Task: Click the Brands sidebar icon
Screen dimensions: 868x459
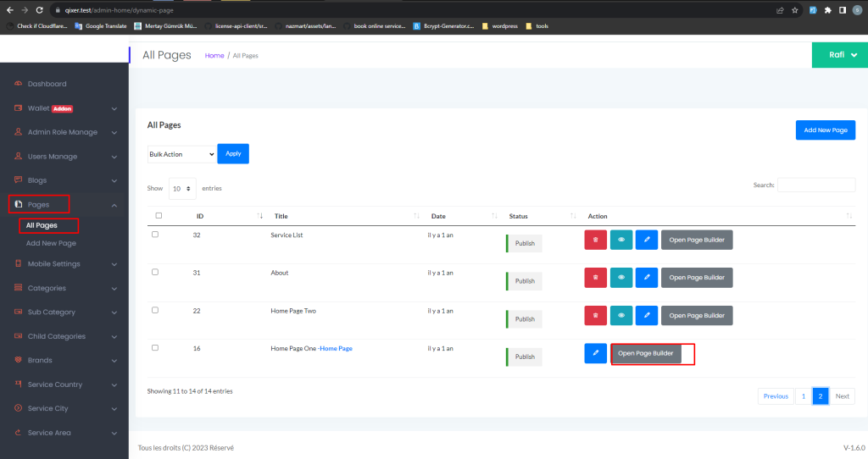Action: [x=19, y=359]
